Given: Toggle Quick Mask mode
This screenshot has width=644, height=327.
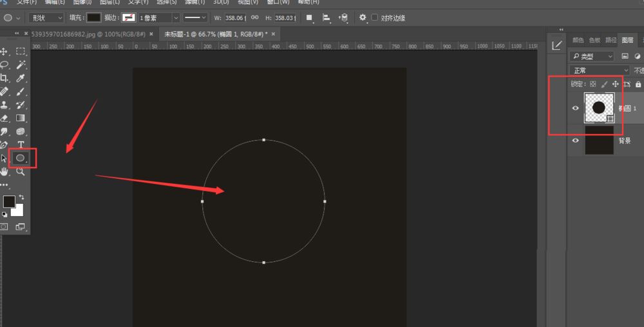Looking at the screenshot, I should [x=4, y=226].
